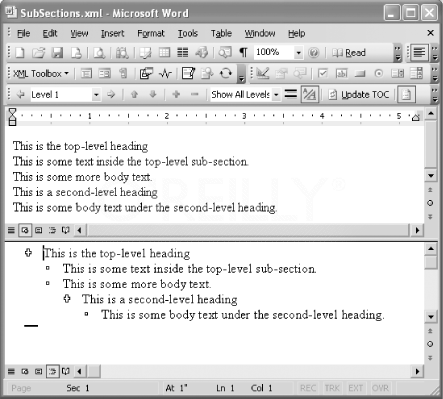This screenshot has width=443, height=399.
Task: Click the option button control icon
Action: pos(378,73)
